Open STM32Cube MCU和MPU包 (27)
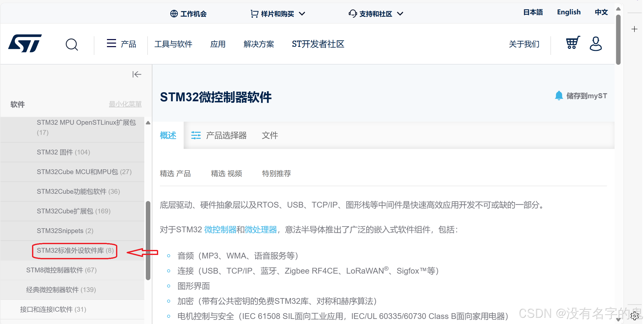 click(72, 172)
